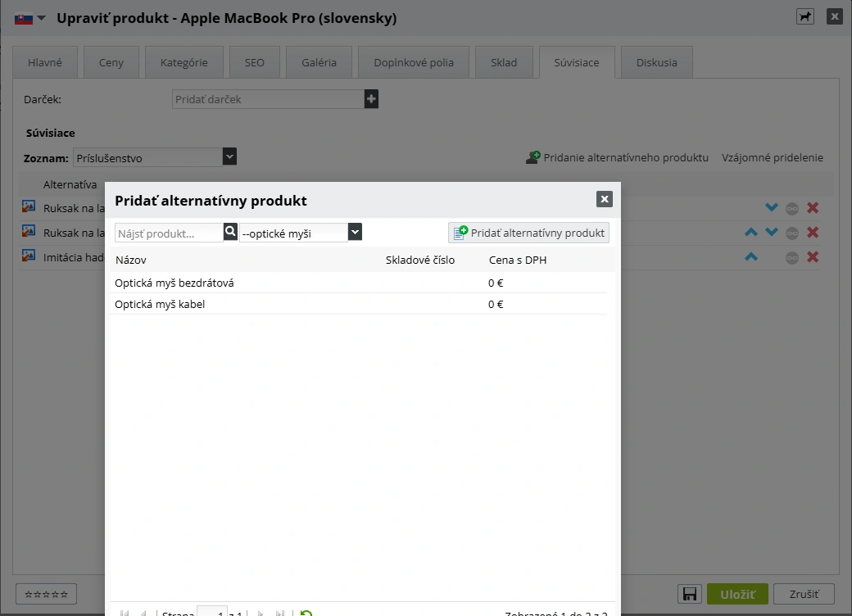This screenshot has height=616, width=852.
Task: Click the green Uložiť button
Action: click(737, 594)
